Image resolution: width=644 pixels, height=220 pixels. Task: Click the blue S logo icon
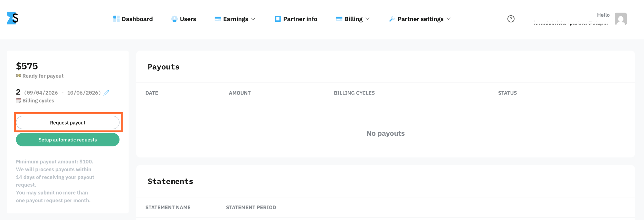pos(13,18)
